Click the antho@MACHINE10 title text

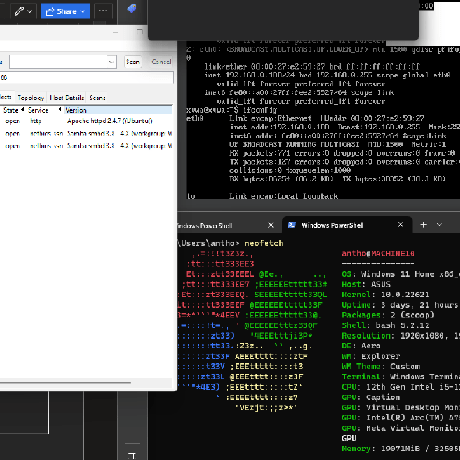(x=378, y=254)
